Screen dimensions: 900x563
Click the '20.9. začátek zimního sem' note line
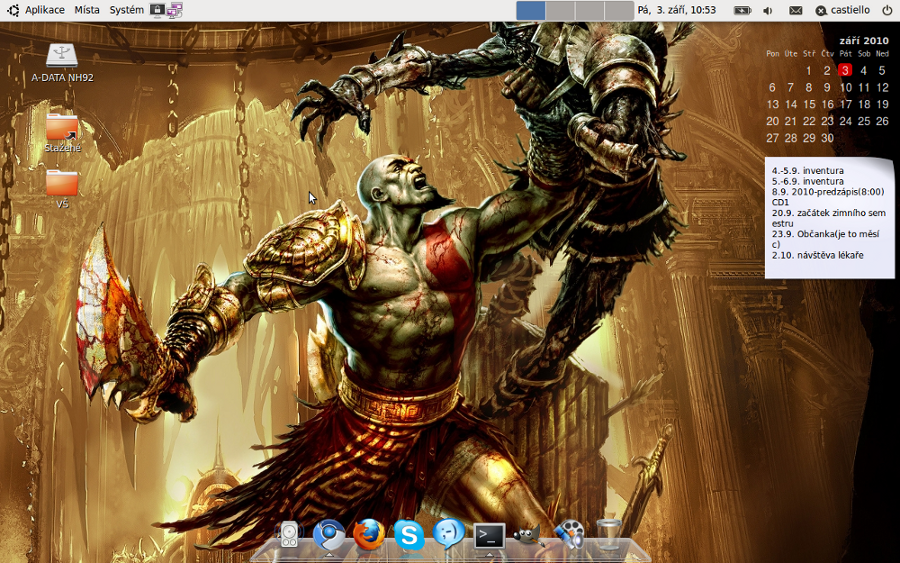(x=828, y=213)
